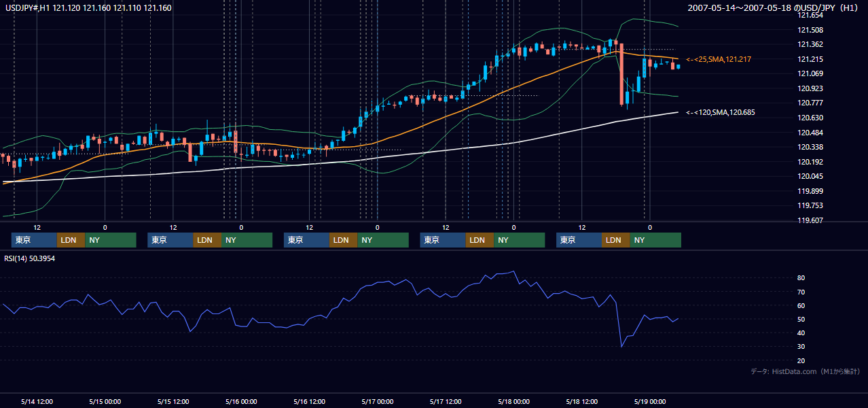Click price axis value 121.215
The image size is (868, 408).
(x=810, y=59)
